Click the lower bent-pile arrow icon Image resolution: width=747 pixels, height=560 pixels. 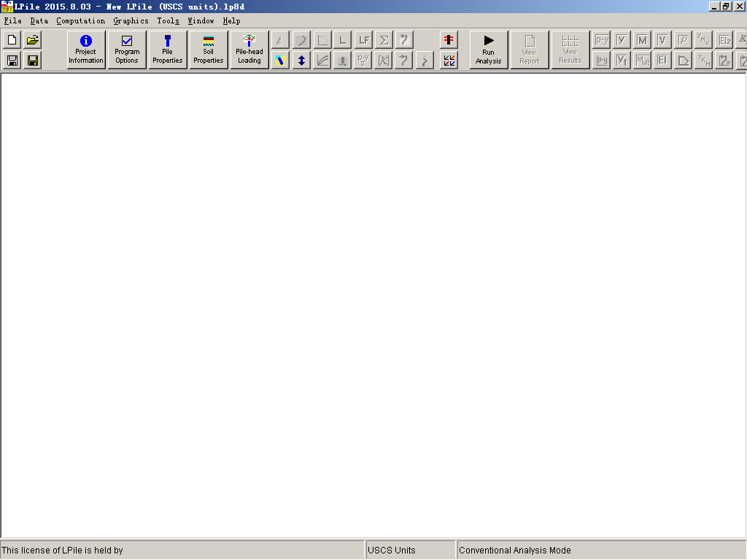pyautogui.click(x=404, y=61)
